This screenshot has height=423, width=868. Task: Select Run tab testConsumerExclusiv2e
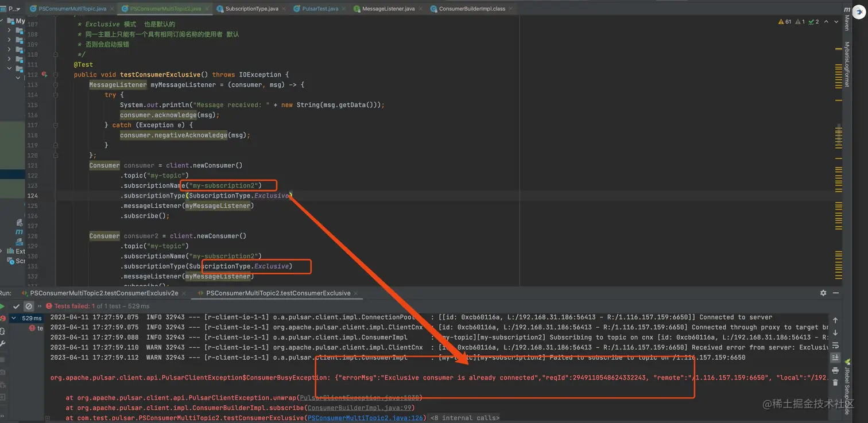104,293
